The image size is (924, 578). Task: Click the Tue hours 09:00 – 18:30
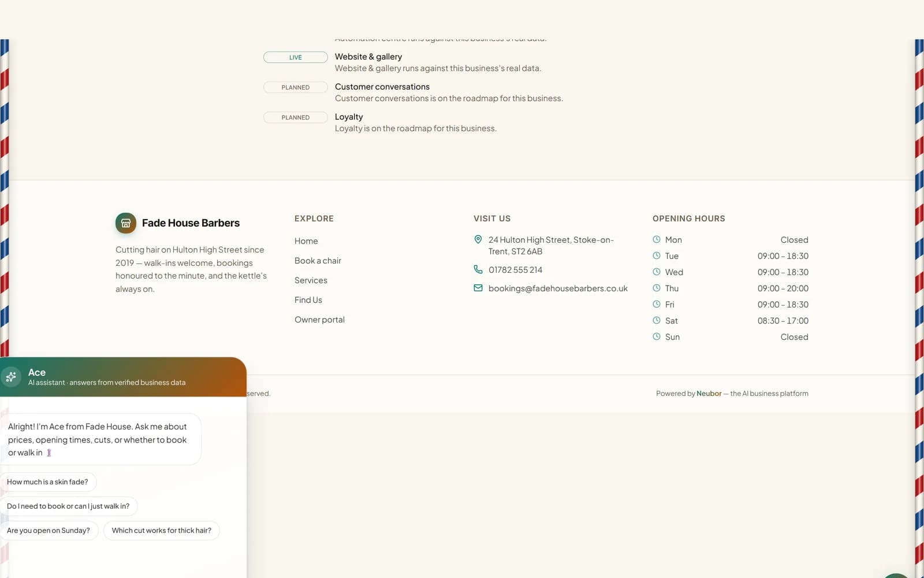pyautogui.click(x=783, y=256)
